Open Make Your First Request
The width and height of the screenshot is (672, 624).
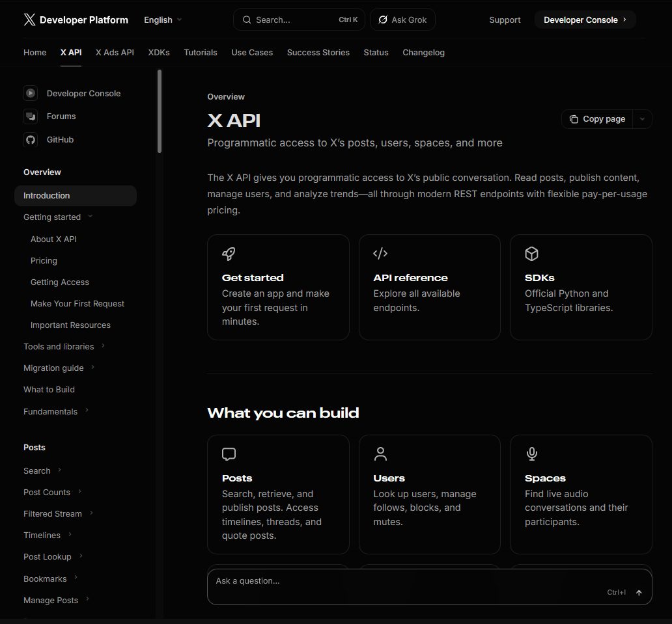pyautogui.click(x=77, y=303)
